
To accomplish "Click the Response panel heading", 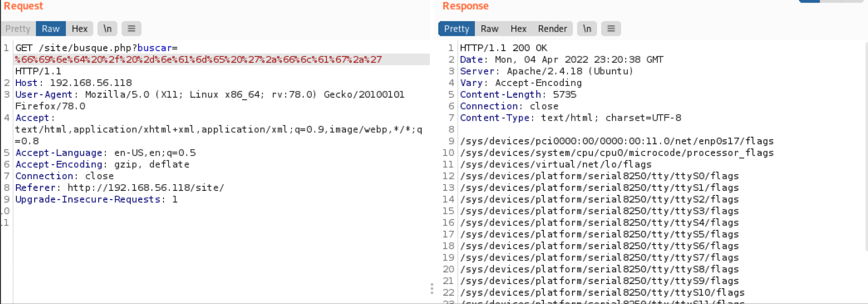I will pos(465,6).
